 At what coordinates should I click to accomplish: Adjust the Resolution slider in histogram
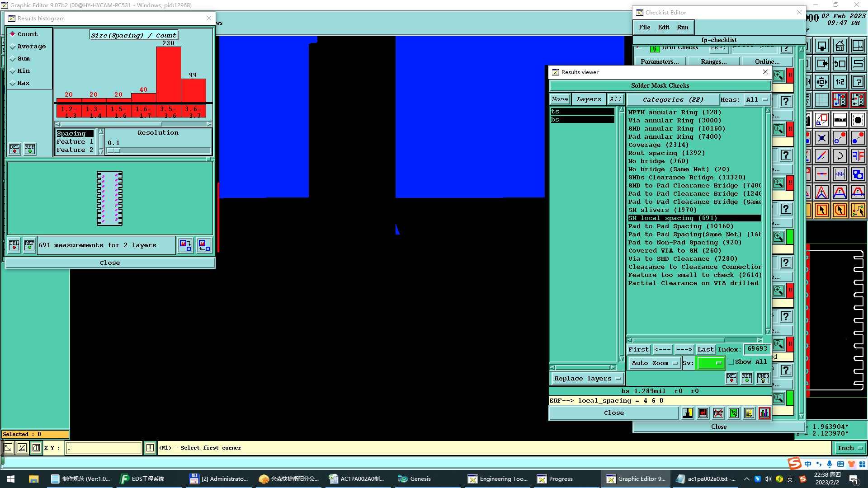click(114, 150)
